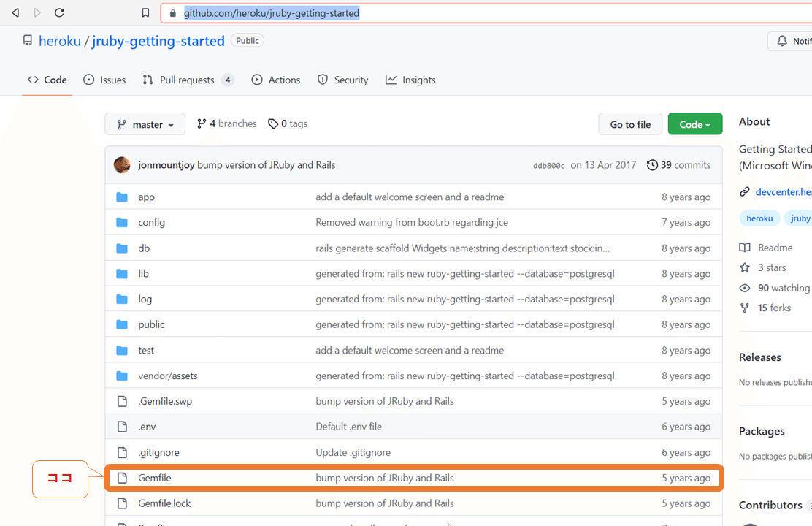Screen dimensions: 812x526
Task: Click the .Gemfile.swp file icon
Action: (122, 401)
